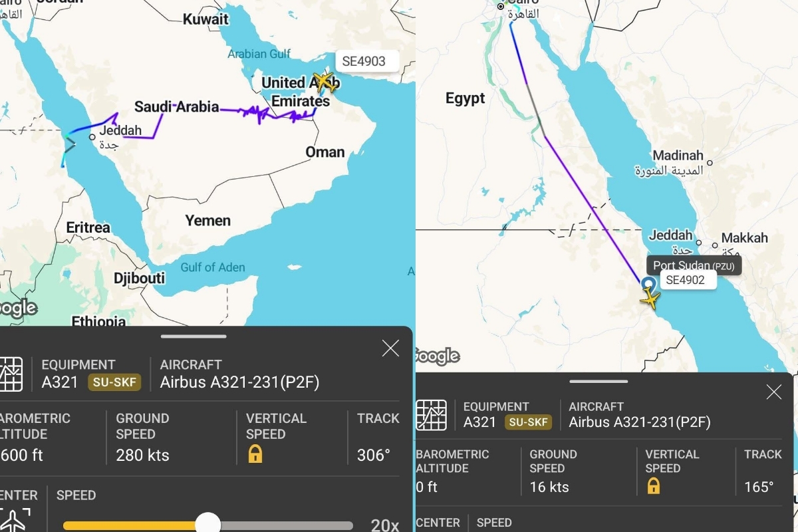Screen dimensions: 798x532
Task: Click the SE4902 aircraft icon near Port Sudan
Action: 650,299
